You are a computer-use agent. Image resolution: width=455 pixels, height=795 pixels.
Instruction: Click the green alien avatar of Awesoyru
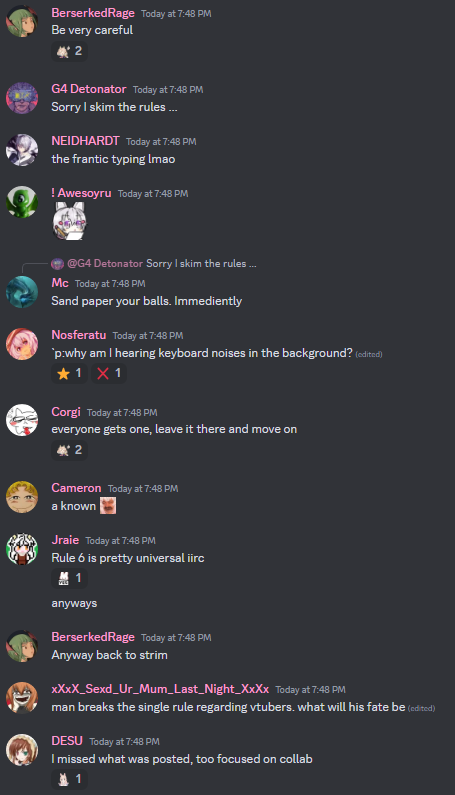coord(22,202)
